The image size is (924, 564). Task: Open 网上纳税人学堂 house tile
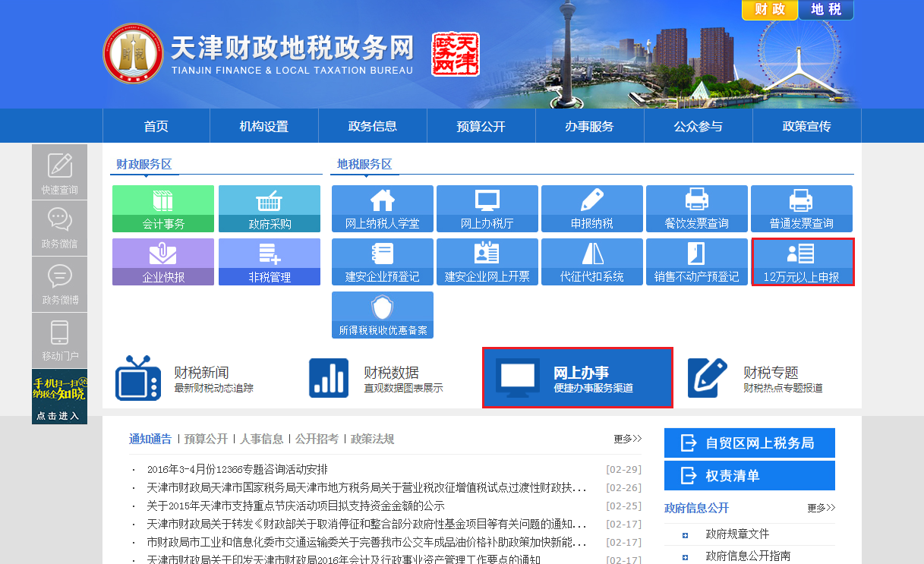click(x=383, y=209)
